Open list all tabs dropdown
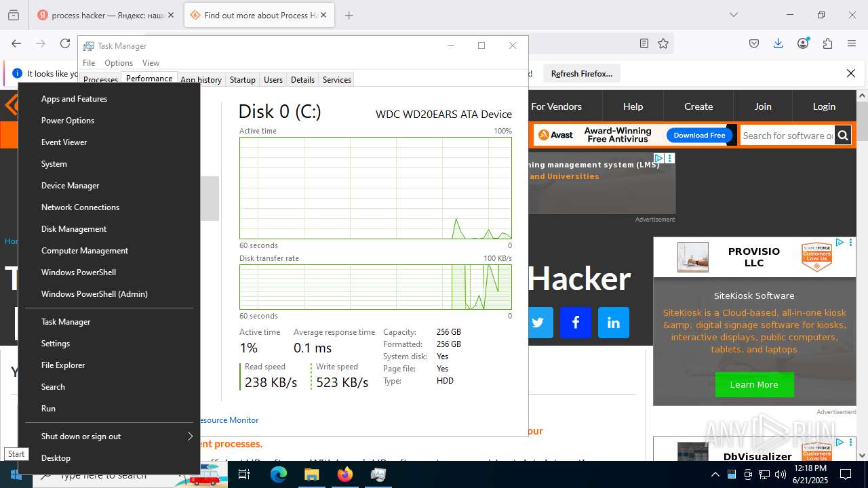This screenshot has width=868, height=488. click(x=734, y=15)
